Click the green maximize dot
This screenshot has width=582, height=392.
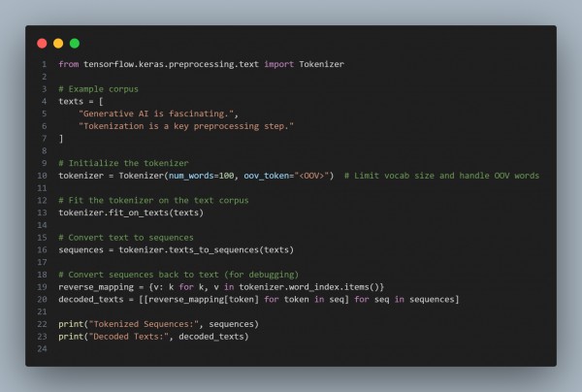(75, 44)
